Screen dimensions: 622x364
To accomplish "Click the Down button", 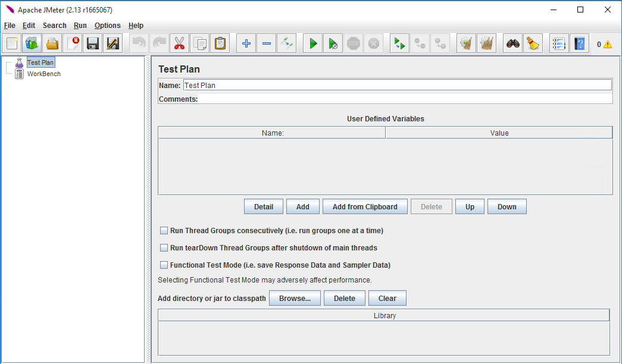I will (507, 206).
